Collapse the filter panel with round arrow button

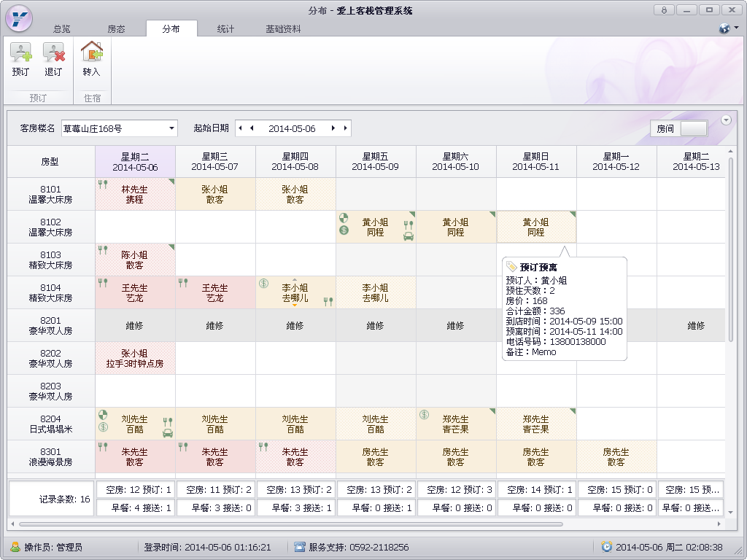pos(725,120)
